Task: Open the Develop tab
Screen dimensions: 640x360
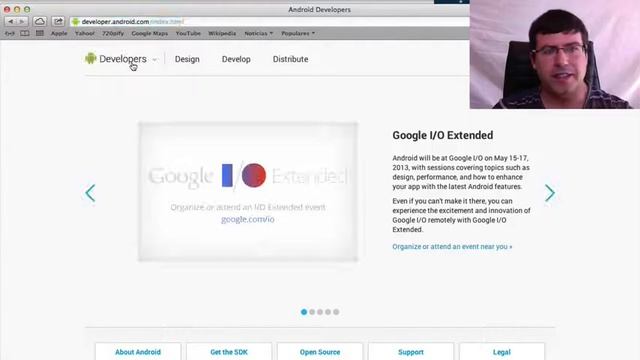Action: pos(236,59)
